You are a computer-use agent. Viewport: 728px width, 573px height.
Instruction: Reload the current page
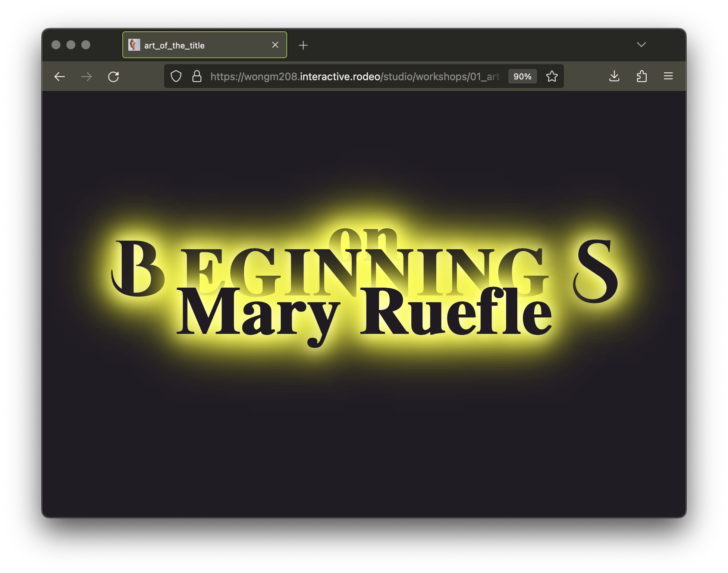click(x=113, y=77)
